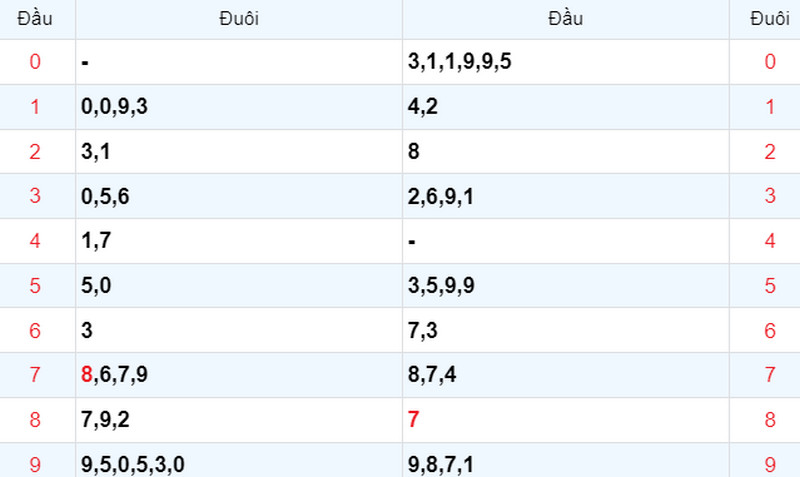Select the cell with 3,5,9,9
The image size is (800, 477).
click(441, 286)
